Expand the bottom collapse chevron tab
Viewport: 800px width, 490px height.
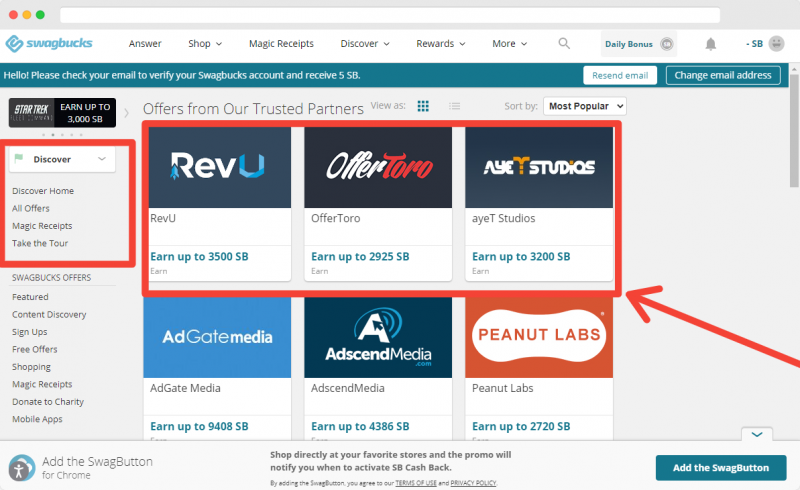(x=757, y=434)
